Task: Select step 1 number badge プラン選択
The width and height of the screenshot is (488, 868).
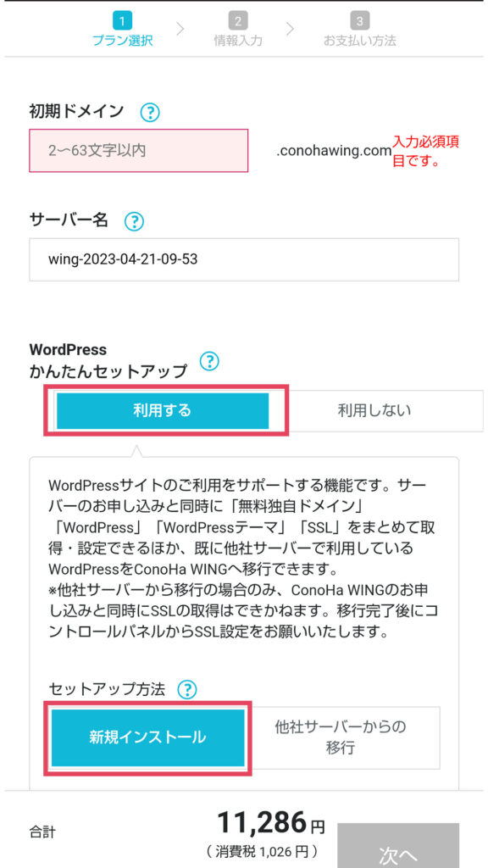Action: pyautogui.click(x=122, y=21)
